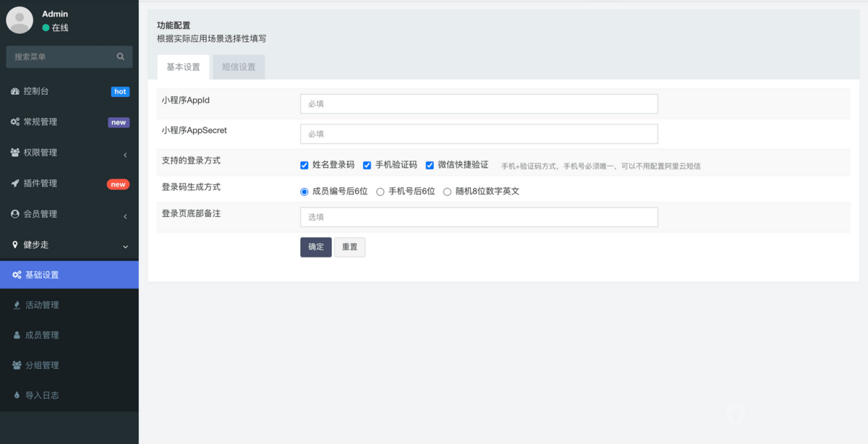Click the 控制台 dashboard icon
868x444 pixels.
click(16, 91)
